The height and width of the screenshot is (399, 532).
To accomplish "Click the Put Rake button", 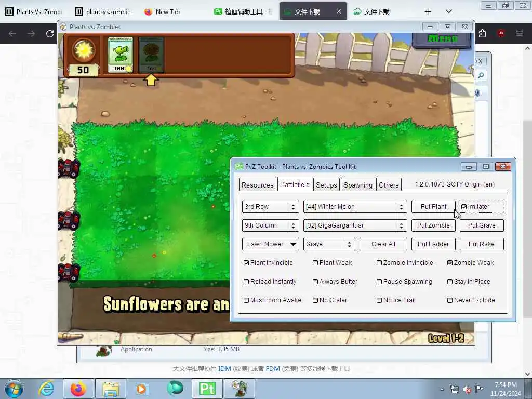I will [482, 244].
